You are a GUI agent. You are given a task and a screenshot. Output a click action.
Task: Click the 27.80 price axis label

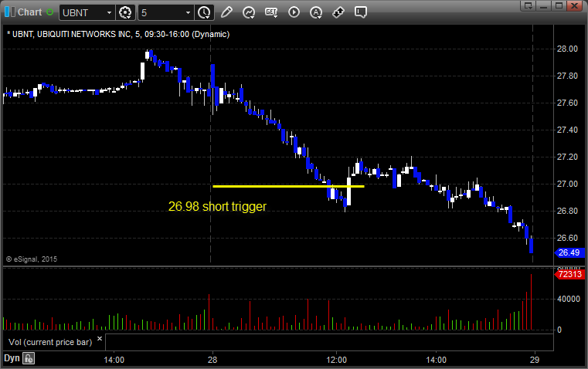567,76
